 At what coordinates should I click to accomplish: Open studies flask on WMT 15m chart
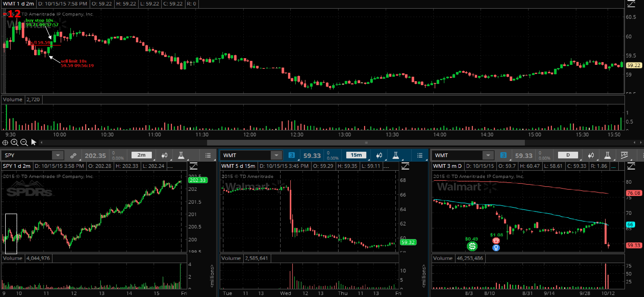click(395, 155)
